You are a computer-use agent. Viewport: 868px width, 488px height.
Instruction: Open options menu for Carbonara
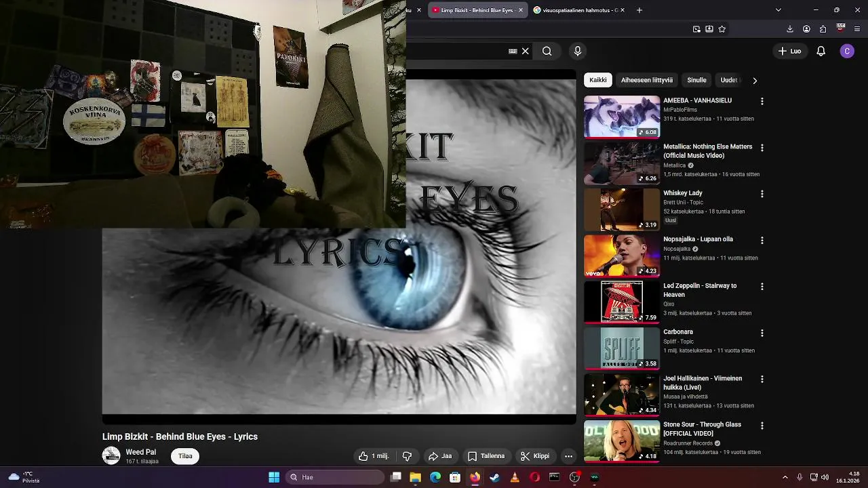click(762, 333)
